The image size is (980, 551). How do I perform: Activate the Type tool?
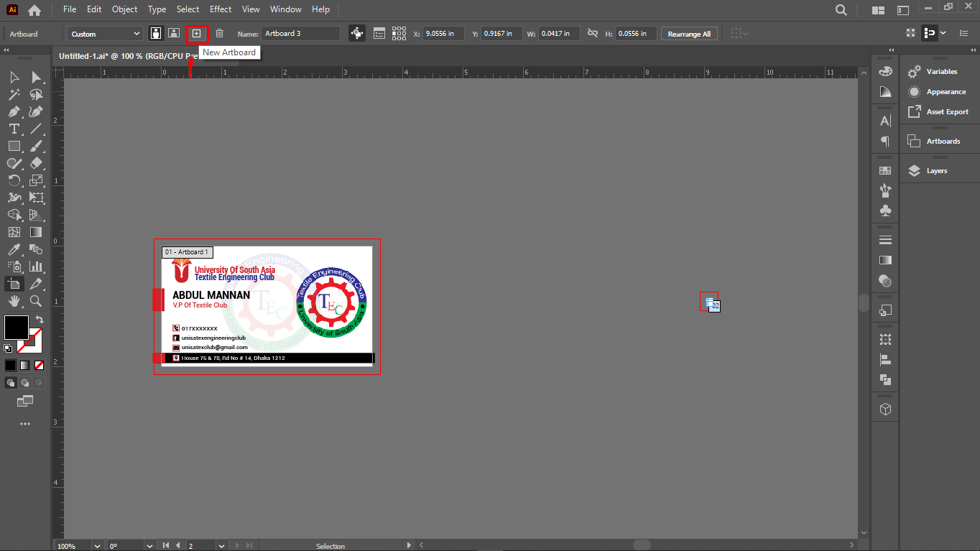14,129
